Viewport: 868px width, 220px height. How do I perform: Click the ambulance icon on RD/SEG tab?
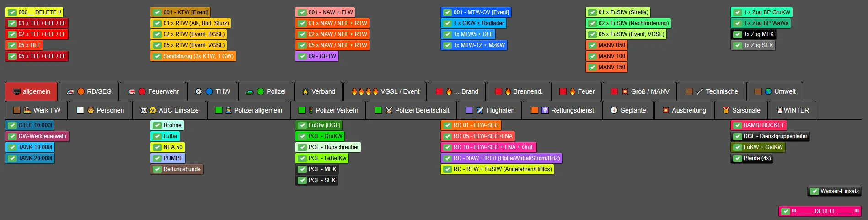pos(70,91)
